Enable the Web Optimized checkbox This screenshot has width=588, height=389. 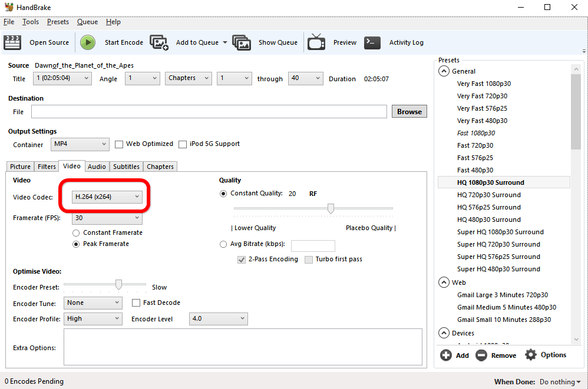coord(119,144)
